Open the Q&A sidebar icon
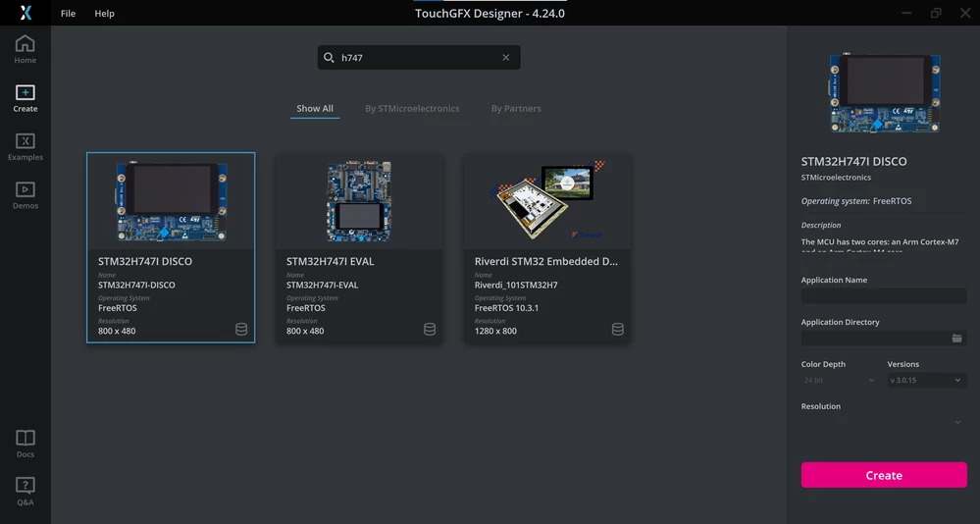Viewport: 980px width, 524px height. 25,492
